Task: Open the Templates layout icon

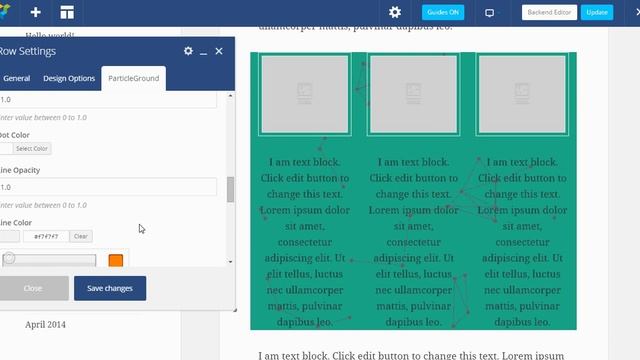Action: click(x=67, y=12)
